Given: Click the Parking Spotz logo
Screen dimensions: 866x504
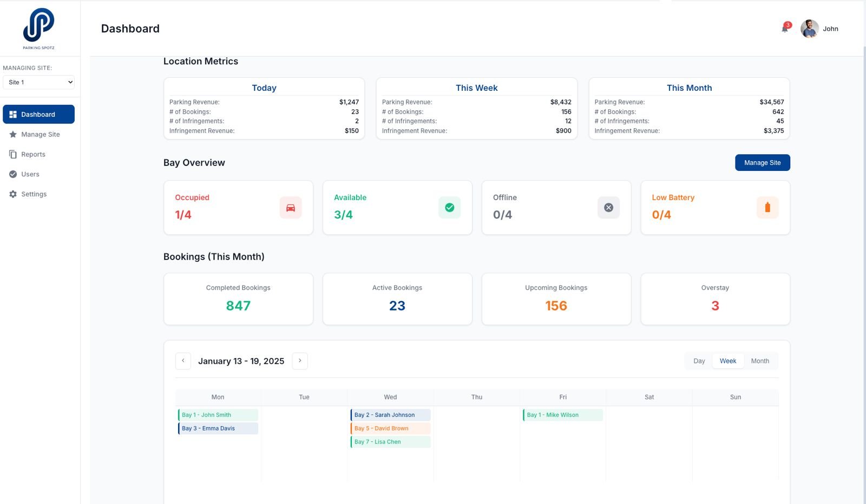Looking at the screenshot, I should pyautogui.click(x=38, y=29).
